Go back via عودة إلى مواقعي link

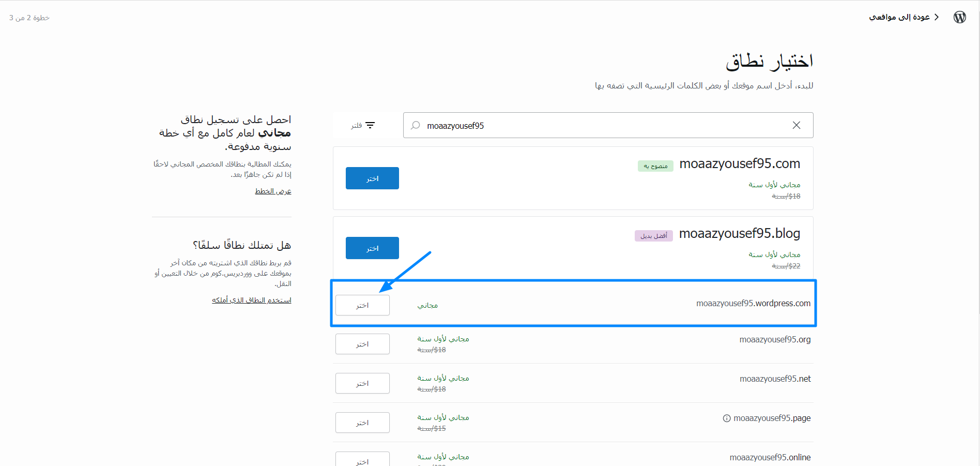[899, 17]
